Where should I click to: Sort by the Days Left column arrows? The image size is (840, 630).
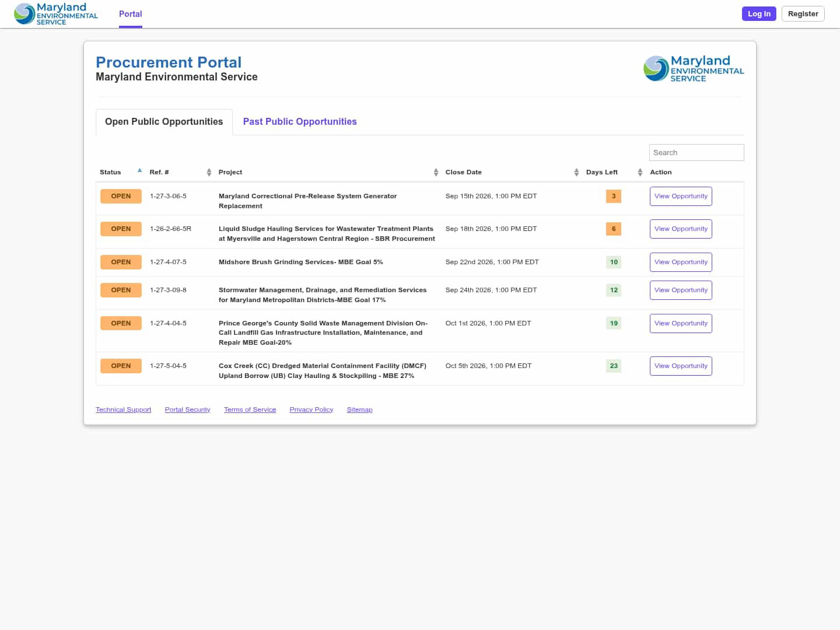(x=640, y=172)
